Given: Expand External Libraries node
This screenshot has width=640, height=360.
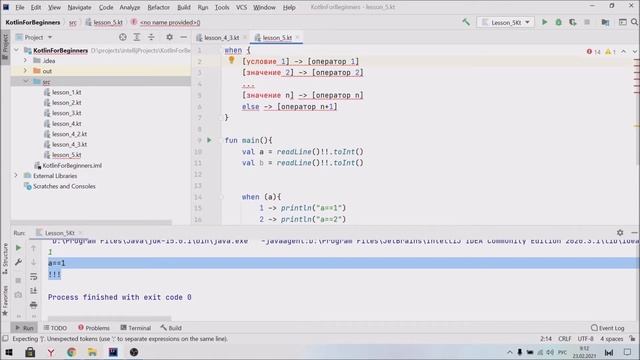Looking at the screenshot, I should pyautogui.click(x=16, y=176).
